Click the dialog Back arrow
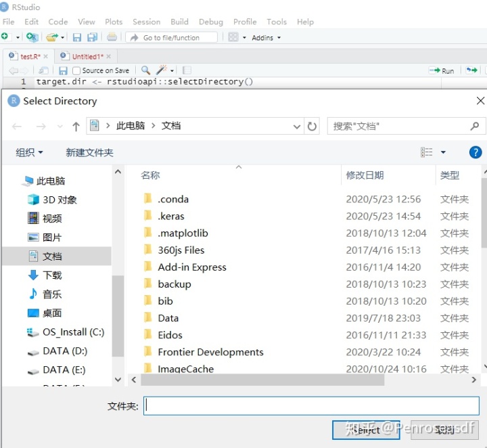The height and width of the screenshot is (448, 487). tap(17, 127)
